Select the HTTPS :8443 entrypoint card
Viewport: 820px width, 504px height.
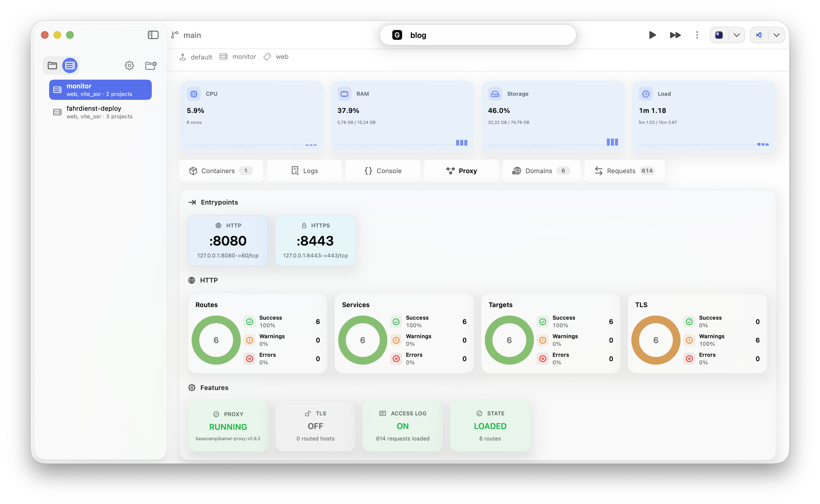[x=316, y=240]
